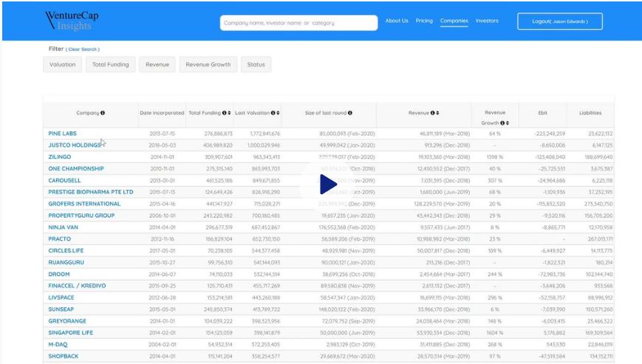Open PINE LABS company page
The width and height of the screenshot is (642, 364).
point(62,134)
